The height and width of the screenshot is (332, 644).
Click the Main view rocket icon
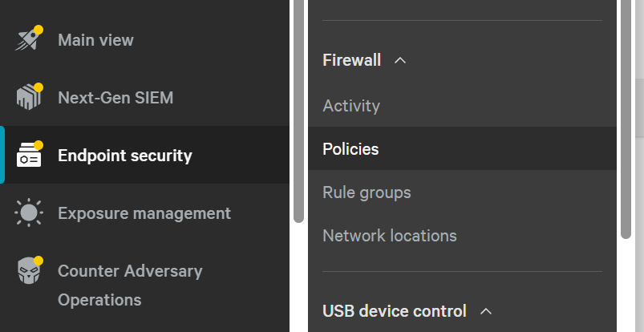click(x=29, y=38)
